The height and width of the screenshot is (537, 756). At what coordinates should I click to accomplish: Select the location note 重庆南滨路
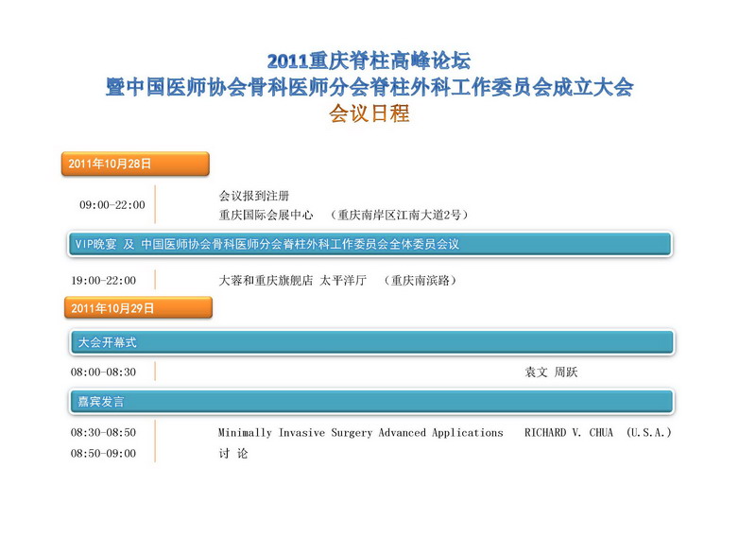(x=421, y=281)
